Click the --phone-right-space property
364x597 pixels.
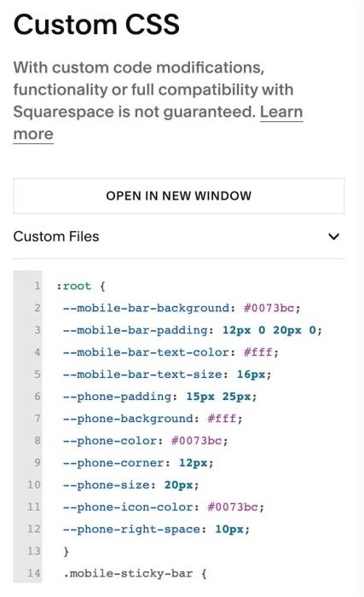(x=132, y=529)
